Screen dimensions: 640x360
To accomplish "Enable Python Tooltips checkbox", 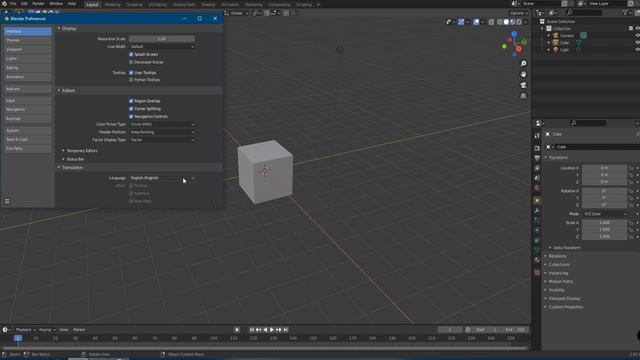I will coord(131,80).
